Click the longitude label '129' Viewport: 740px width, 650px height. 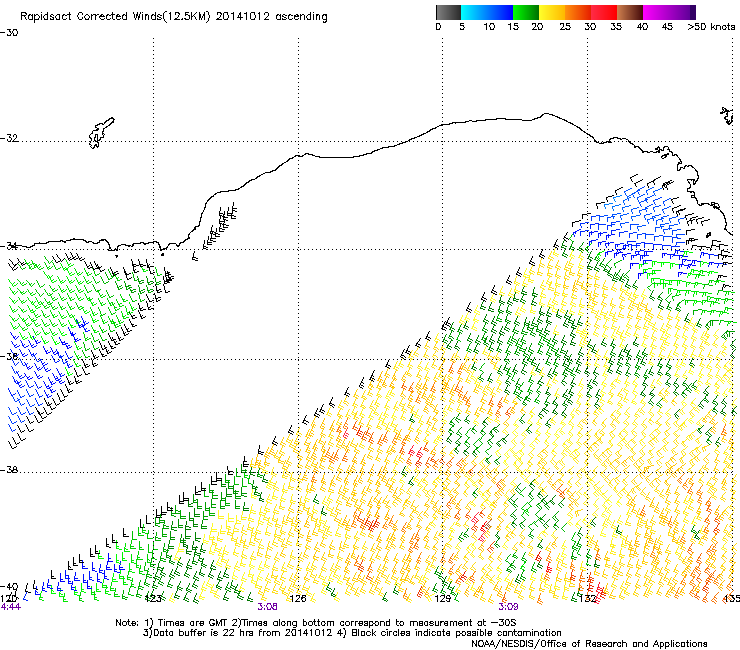[443, 599]
